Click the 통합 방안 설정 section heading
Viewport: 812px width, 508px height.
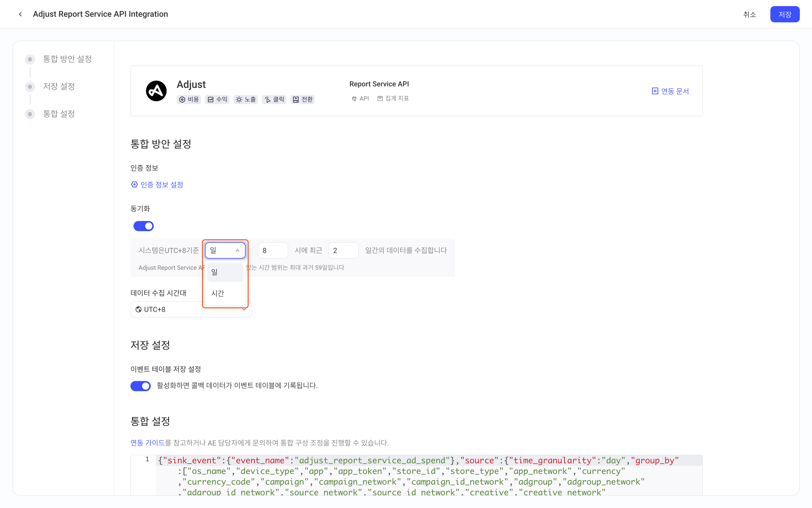161,144
